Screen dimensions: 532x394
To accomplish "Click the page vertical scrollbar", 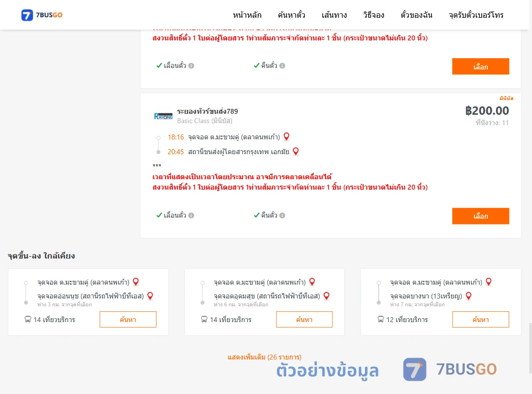I will [530, 348].
